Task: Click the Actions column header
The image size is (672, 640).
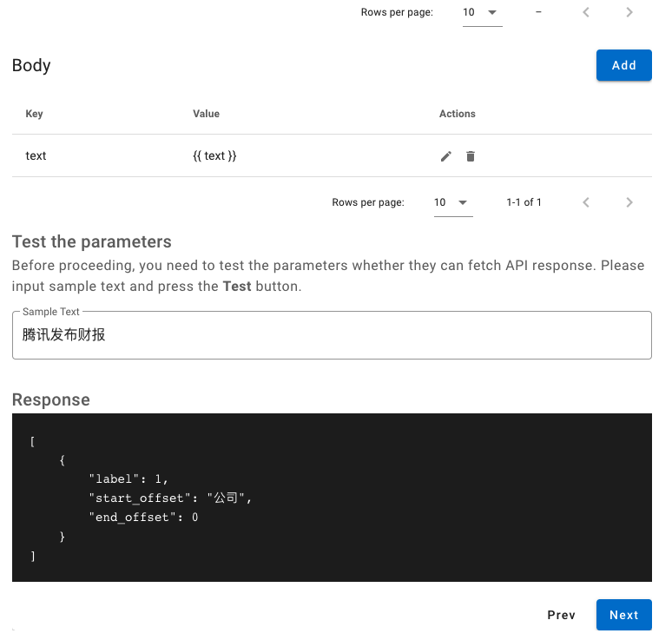Action: pyautogui.click(x=457, y=114)
